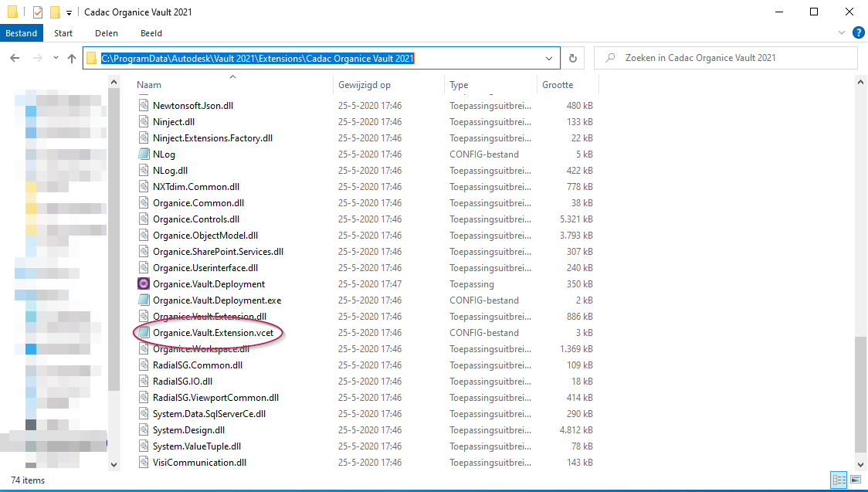Open the Delen ribbon tab
Viewport: 868px width, 492px height.
tap(107, 33)
